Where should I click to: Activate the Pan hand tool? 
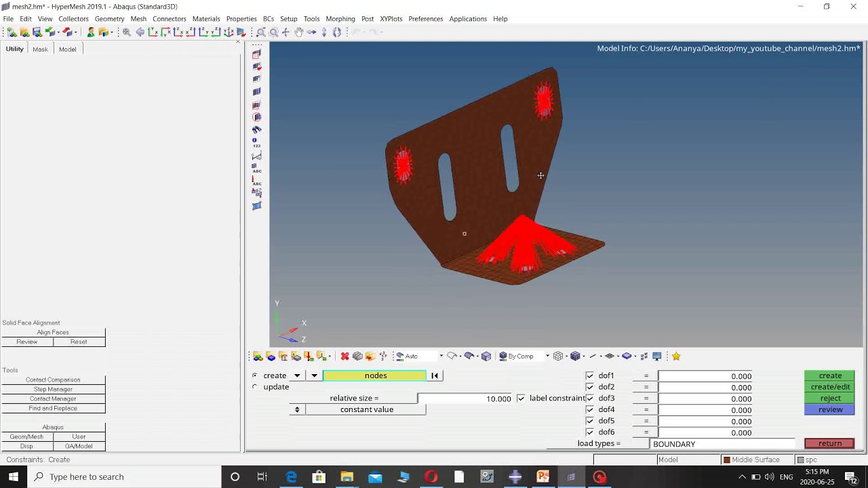pyautogui.click(x=298, y=32)
